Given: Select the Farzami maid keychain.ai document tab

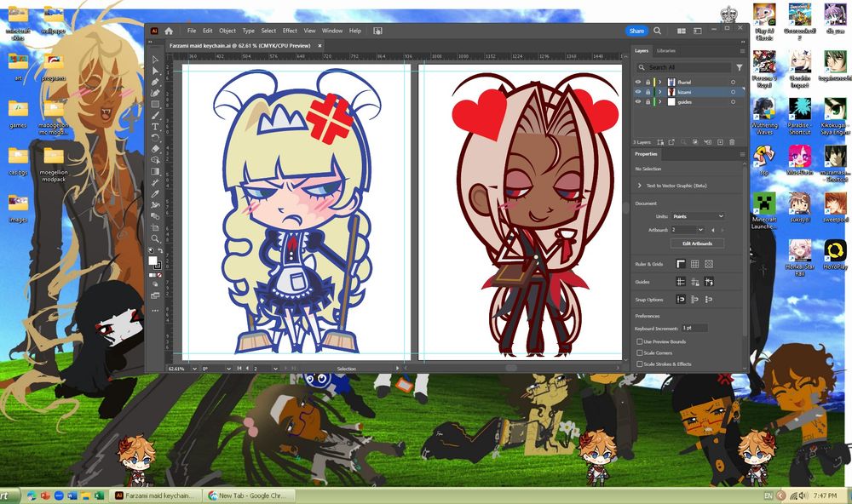Looking at the screenshot, I should [239, 46].
